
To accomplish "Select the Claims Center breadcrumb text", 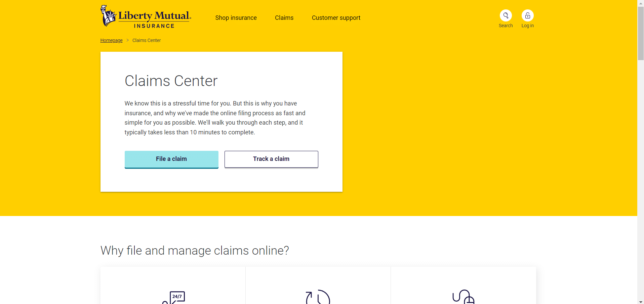I will [146, 40].
